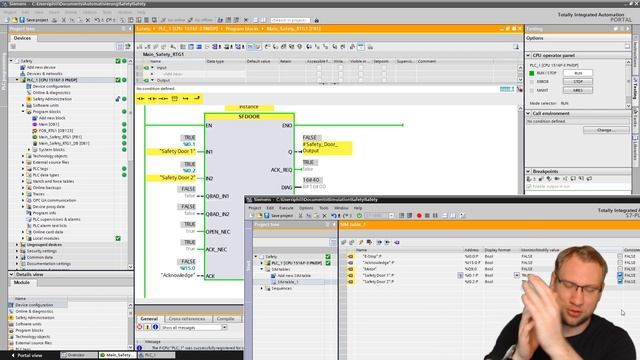Click the pause icon in PLCSIM toolbar
The width and height of the screenshot is (640, 360).
point(435,216)
